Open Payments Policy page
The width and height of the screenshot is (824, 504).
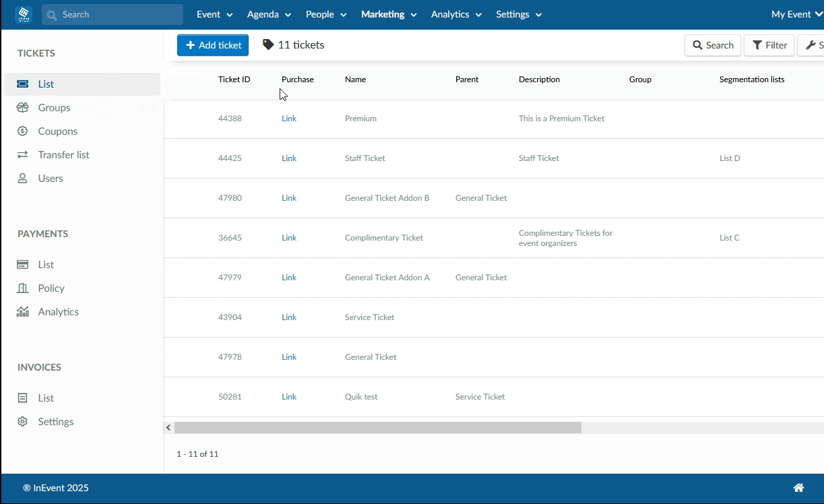[51, 288]
